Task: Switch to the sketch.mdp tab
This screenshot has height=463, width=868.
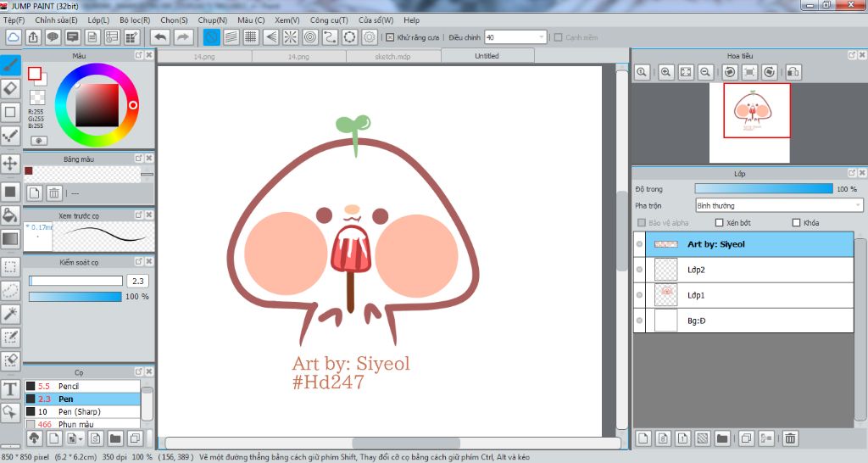Action: pos(393,57)
